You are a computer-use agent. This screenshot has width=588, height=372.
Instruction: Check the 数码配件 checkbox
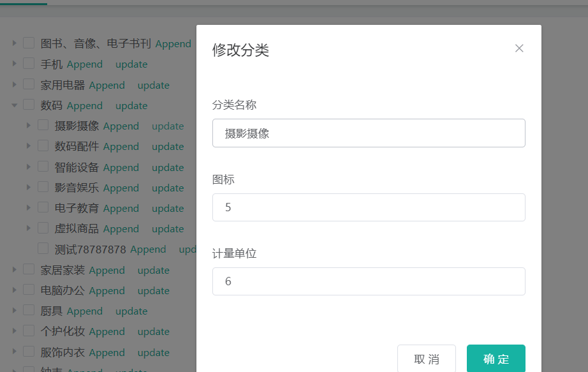coord(43,145)
